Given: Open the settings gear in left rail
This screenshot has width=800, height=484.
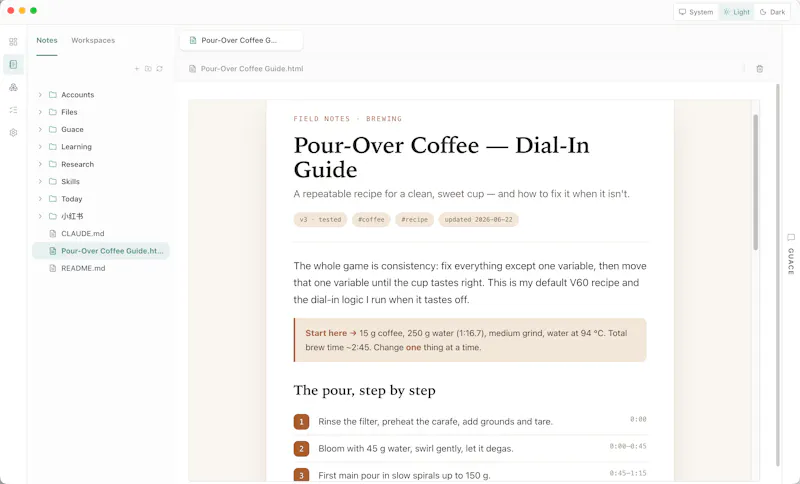Looking at the screenshot, I should [13, 133].
